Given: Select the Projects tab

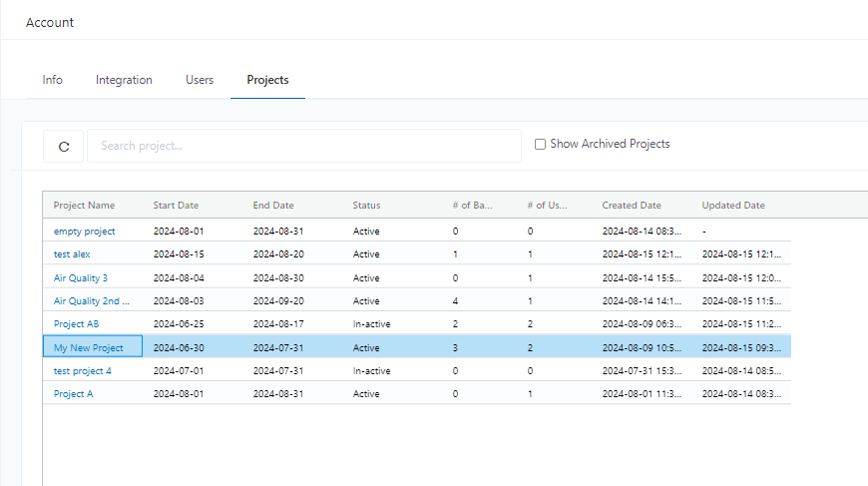Looking at the screenshot, I should 267,80.
